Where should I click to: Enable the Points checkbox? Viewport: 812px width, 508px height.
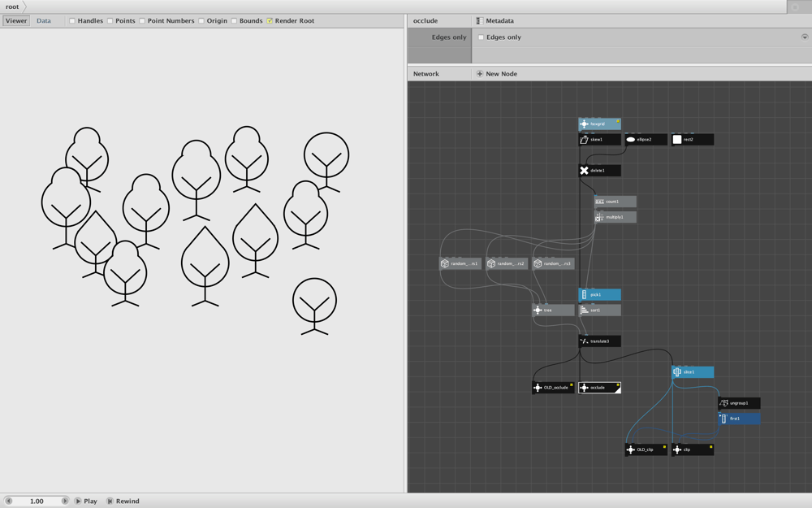(x=110, y=21)
